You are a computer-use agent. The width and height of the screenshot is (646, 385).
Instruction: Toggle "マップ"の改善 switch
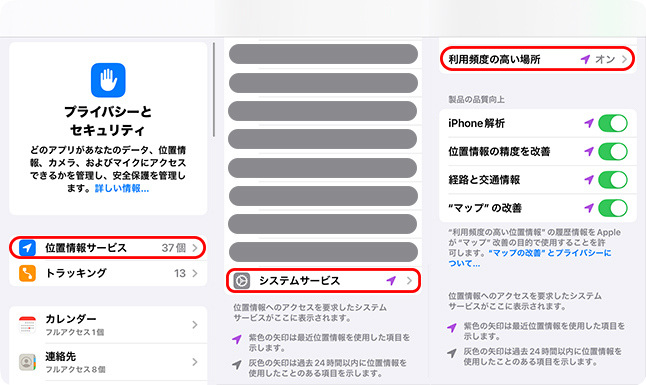(613, 208)
